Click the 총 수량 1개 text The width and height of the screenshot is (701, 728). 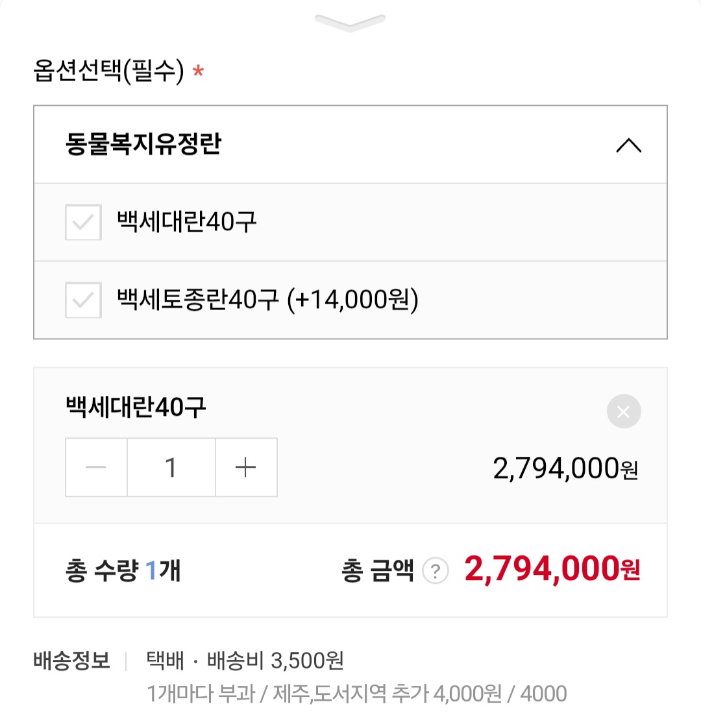[x=123, y=571]
